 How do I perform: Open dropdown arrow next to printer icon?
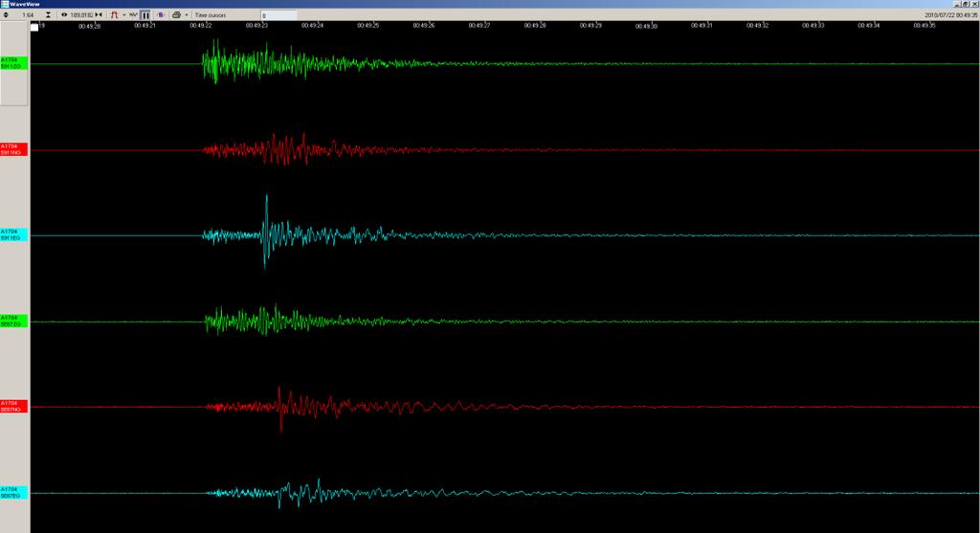pyautogui.click(x=187, y=15)
